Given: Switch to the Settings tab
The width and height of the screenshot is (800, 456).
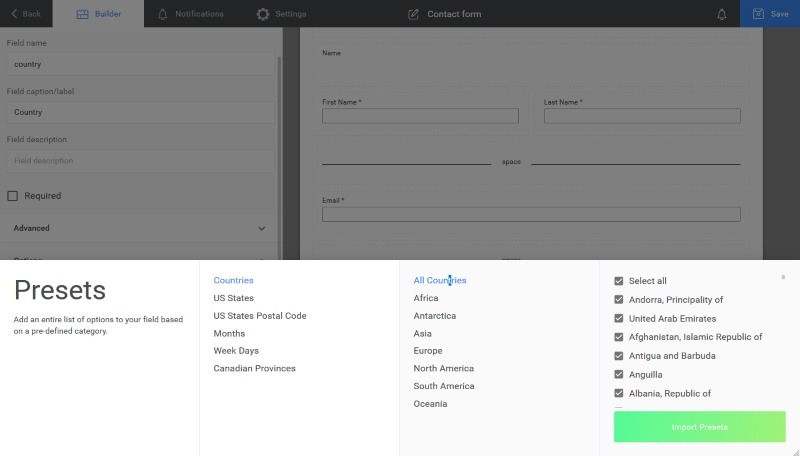Looking at the screenshot, I should pos(290,14).
